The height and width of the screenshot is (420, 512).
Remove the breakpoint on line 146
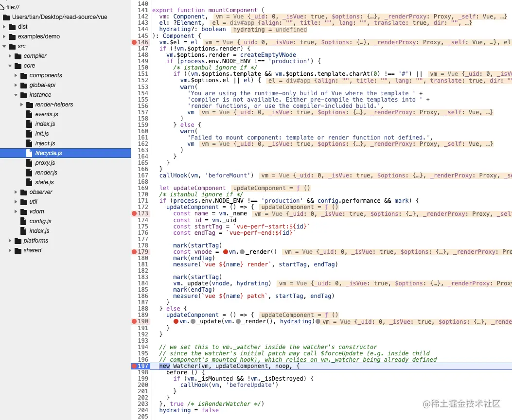tap(134, 42)
